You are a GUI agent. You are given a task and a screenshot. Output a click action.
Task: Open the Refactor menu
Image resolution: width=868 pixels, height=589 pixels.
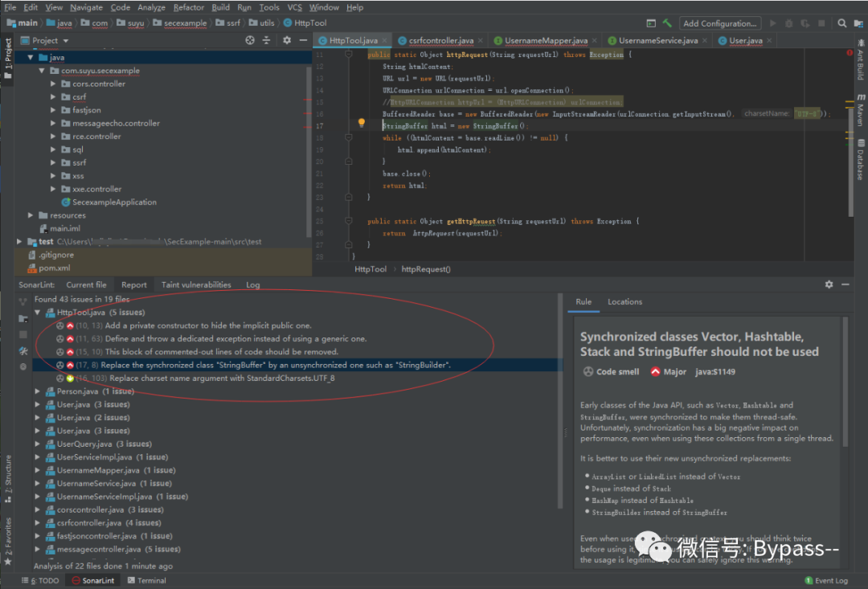click(189, 7)
